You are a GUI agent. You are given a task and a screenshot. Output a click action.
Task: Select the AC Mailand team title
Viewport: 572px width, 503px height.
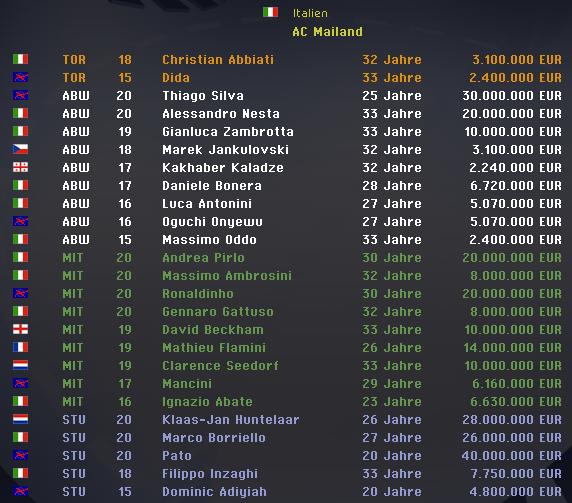point(327,31)
